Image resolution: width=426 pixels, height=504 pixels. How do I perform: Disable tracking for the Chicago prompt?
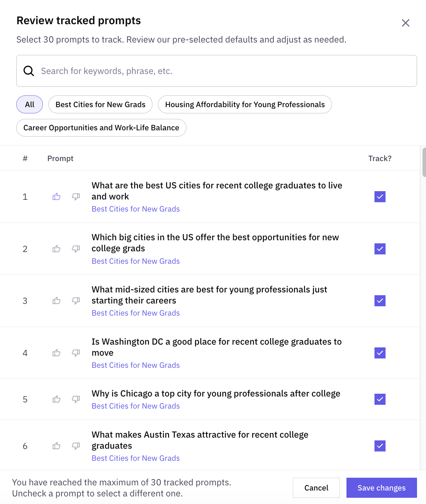coord(380,399)
